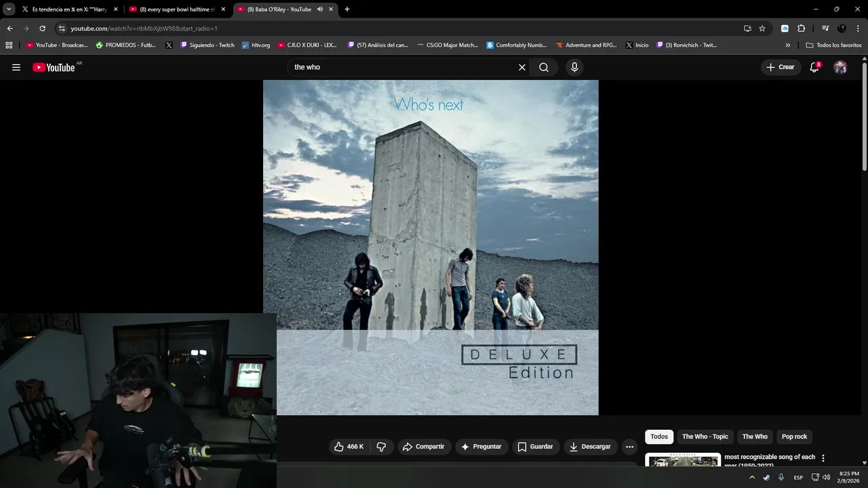This screenshot has height=488, width=868.
Task: Reload the YouTube page
Action: point(42,28)
